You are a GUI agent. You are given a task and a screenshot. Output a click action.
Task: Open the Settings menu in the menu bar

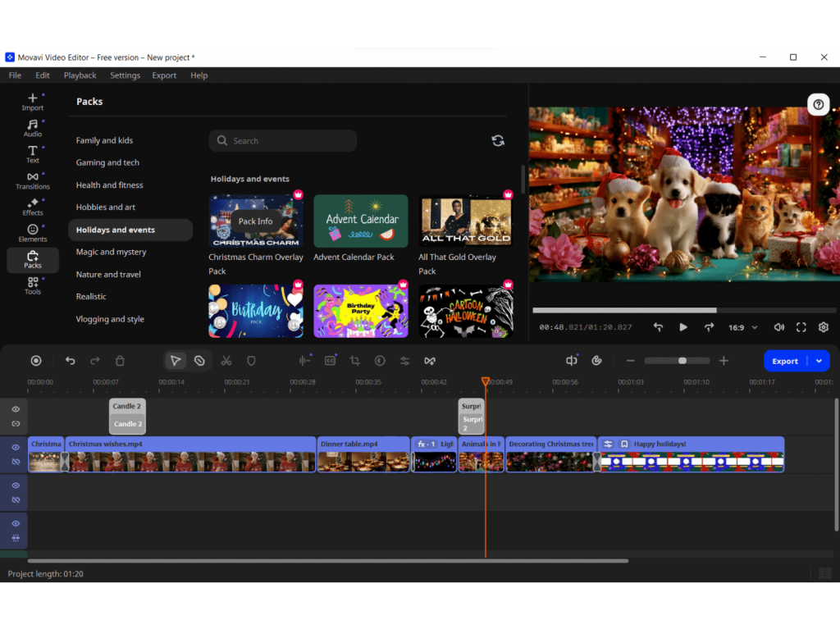pos(125,75)
